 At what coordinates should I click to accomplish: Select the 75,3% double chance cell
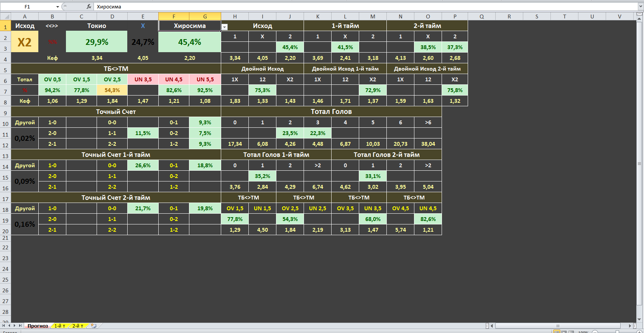click(263, 90)
